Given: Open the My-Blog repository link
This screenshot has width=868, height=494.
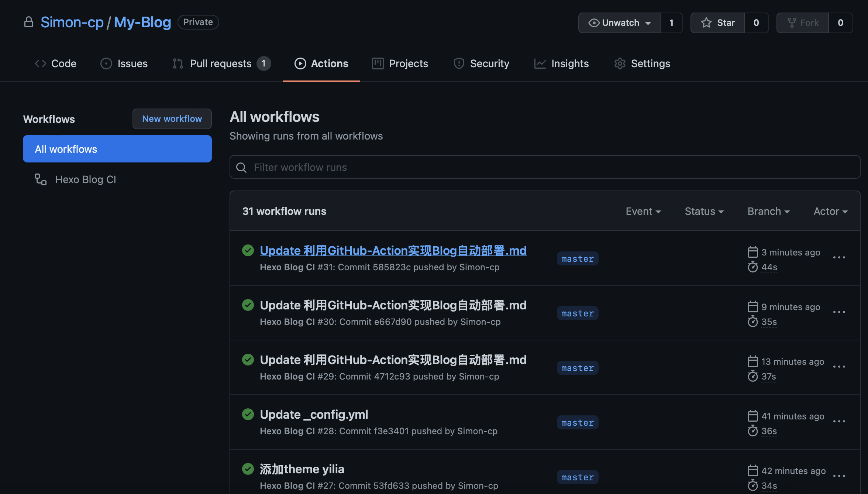Looking at the screenshot, I should pos(142,22).
